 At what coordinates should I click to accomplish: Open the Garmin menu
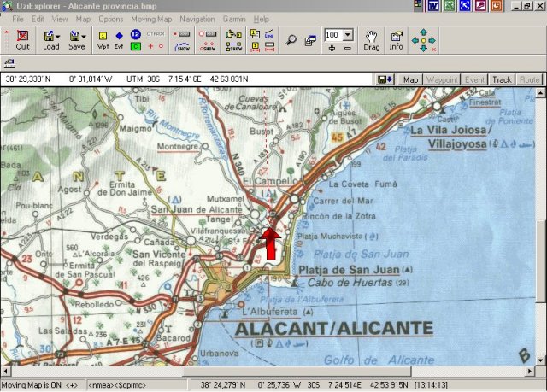(x=234, y=18)
